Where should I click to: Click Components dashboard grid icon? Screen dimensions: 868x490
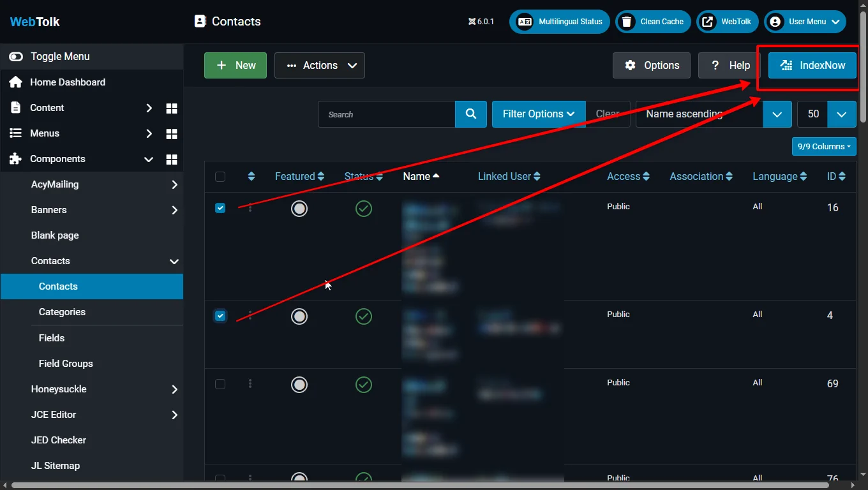(171, 159)
